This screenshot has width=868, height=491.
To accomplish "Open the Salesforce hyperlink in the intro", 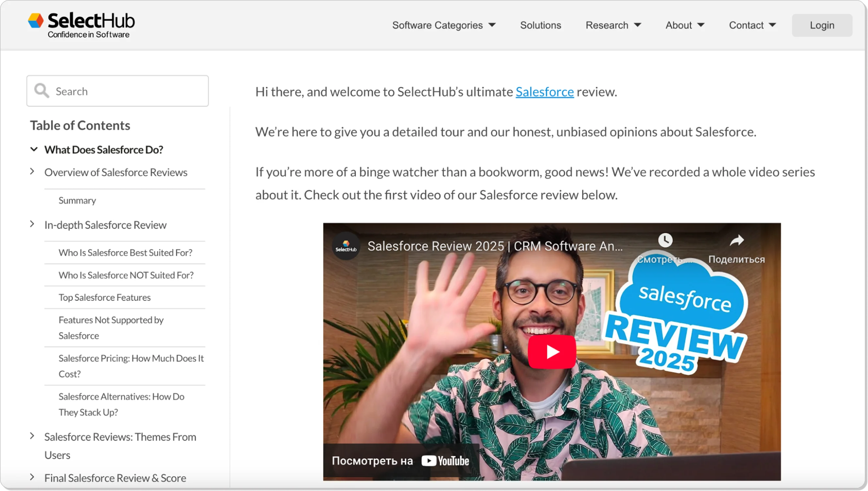I will (x=545, y=91).
